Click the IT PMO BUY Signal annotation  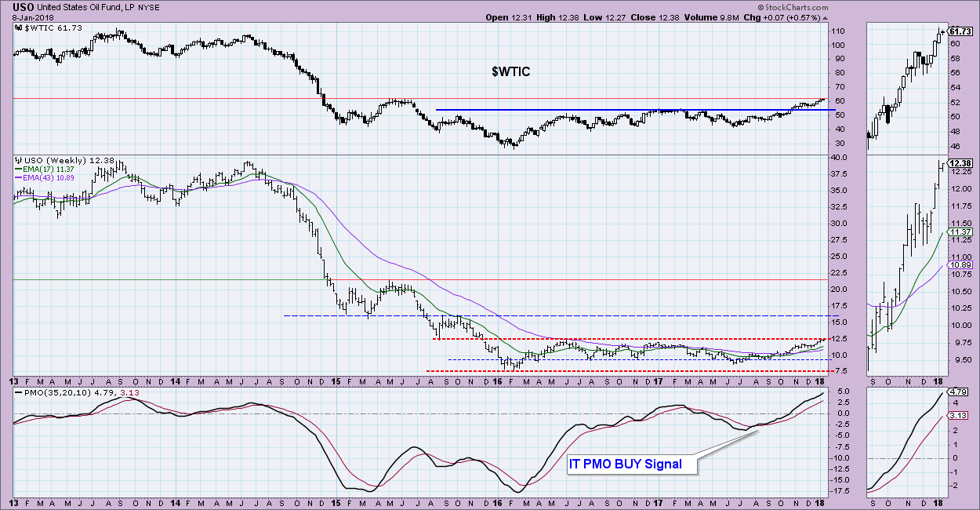tap(625, 464)
